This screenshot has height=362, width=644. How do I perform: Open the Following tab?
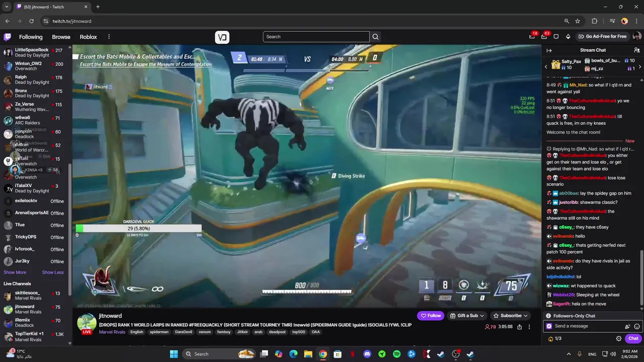(31, 37)
